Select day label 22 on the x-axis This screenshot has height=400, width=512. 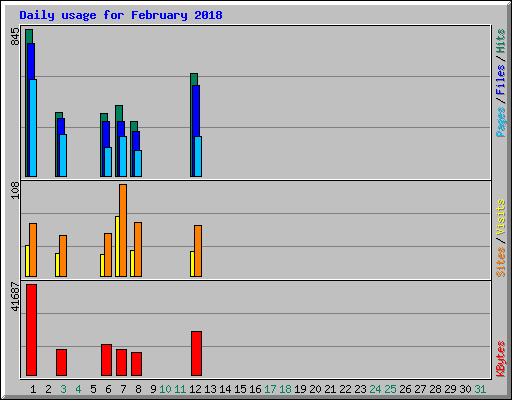345,389
